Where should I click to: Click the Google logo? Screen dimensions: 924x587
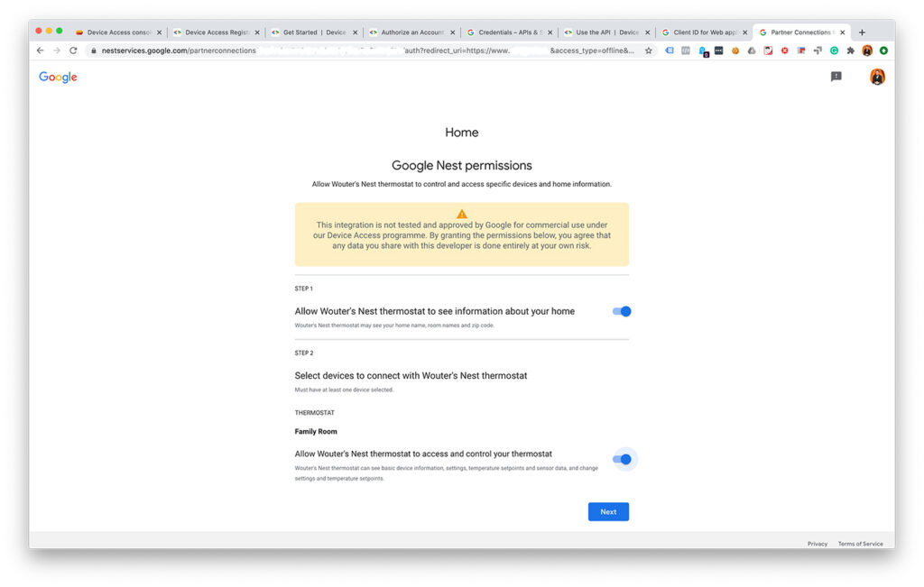(x=58, y=78)
